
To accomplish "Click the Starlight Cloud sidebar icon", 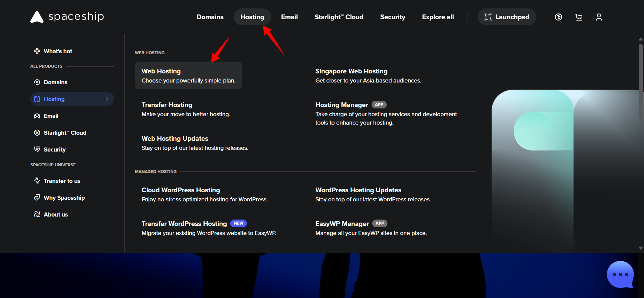I will point(37,133).
